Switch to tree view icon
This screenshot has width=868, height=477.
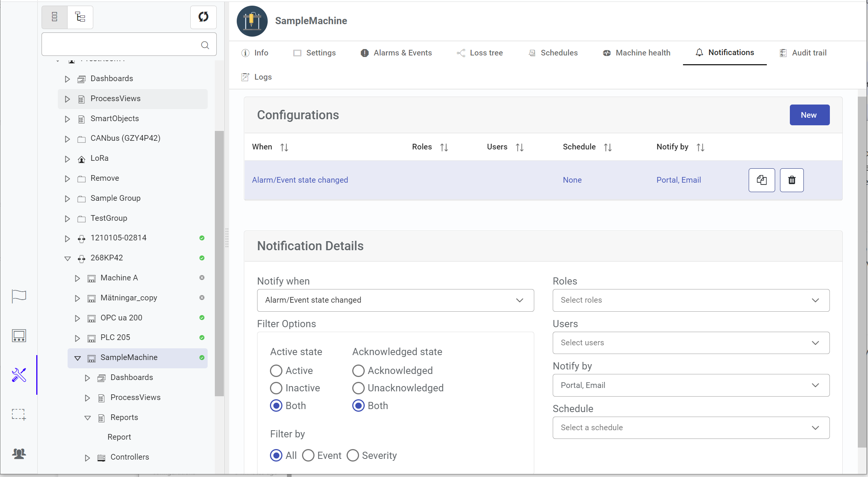80,17
